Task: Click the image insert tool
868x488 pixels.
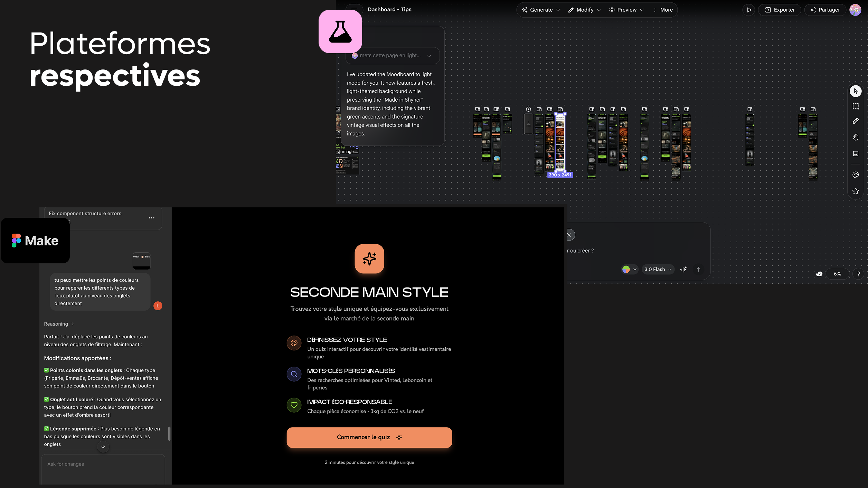Action: 856,153
